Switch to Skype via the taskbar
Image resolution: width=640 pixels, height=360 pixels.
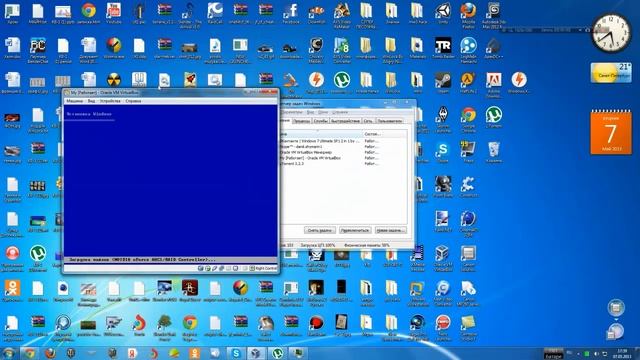coord(236,353)
